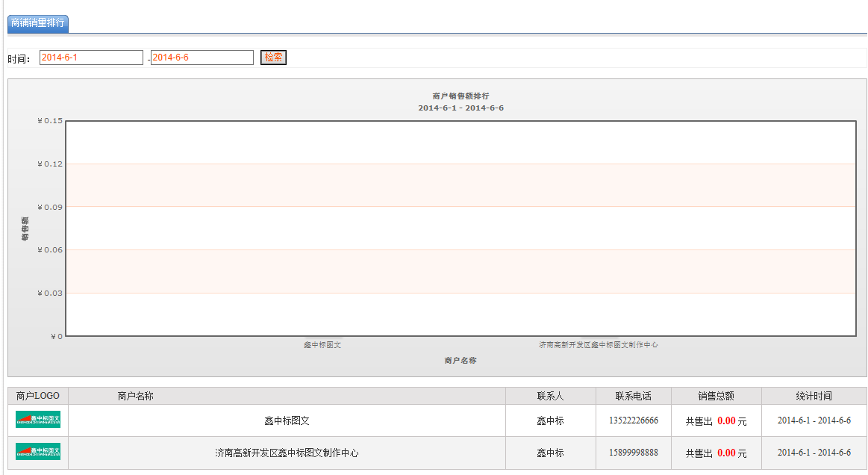Click the logo image in the 鑫中标图文 row
Viewport: 868px width, 475px height.
(x=38, y=420)
